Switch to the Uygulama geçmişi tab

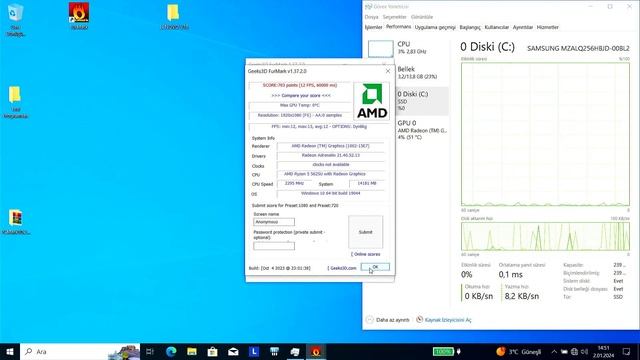point(435,27)
